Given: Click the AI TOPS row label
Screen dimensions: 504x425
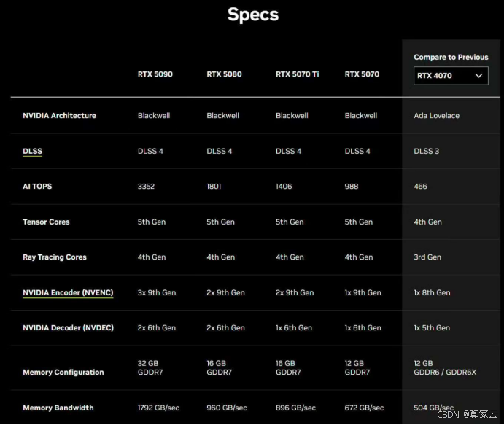Looking at the screenshot, I should click(37, 187).
